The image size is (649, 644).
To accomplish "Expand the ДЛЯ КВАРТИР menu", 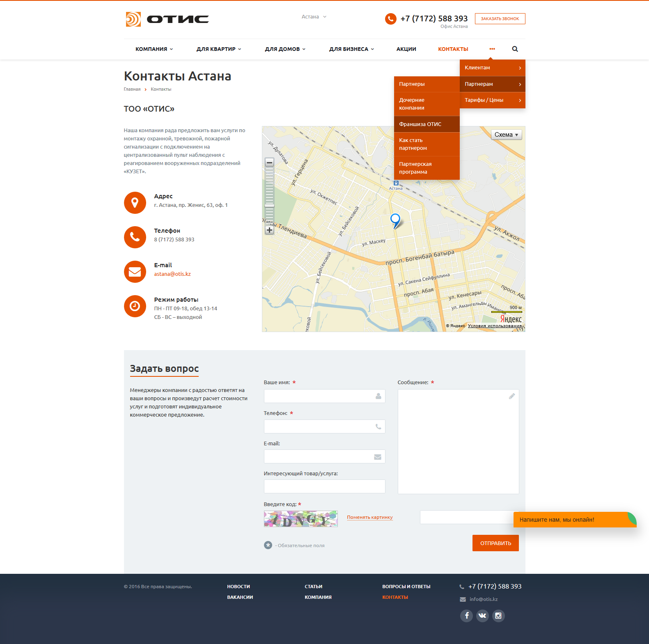I will pyautogui.click(x=219, y=49).
